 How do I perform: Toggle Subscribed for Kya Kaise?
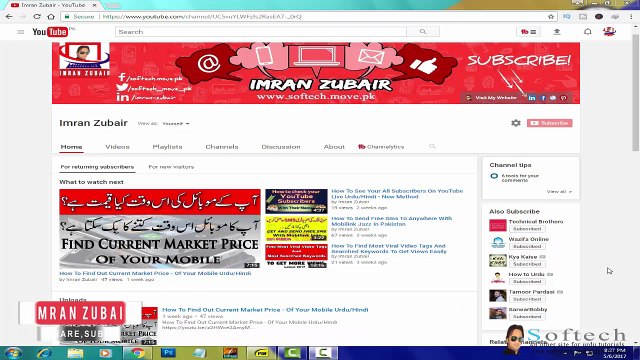pos(527,264)
